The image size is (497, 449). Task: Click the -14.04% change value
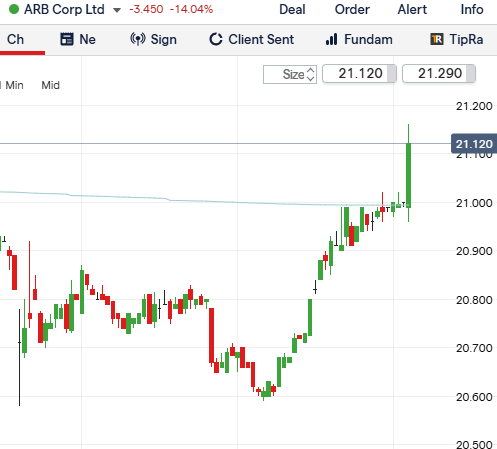click(191, 9)
